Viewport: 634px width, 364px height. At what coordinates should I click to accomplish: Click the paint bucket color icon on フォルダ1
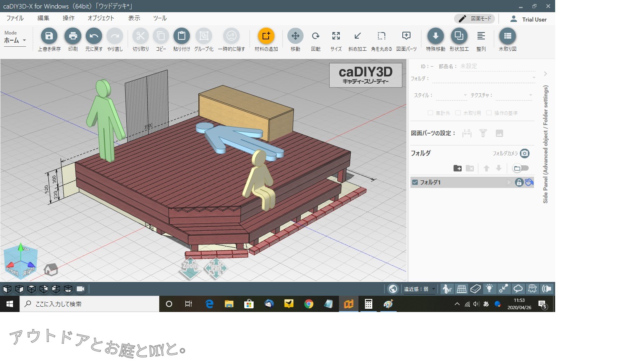click(529, 182)
